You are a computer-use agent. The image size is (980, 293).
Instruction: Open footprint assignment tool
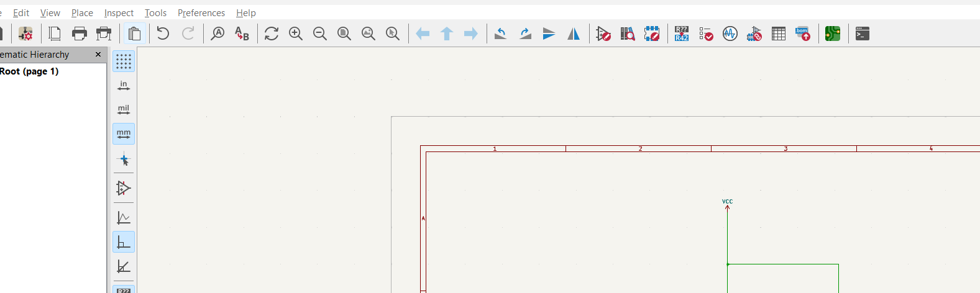(754, 34)
